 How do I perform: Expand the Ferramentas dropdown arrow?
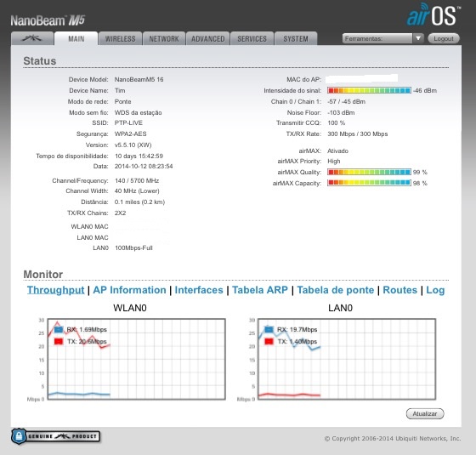click(418, 38)
